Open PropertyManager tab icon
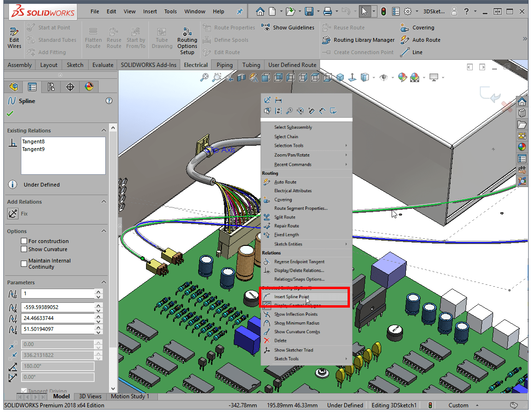Image resolution: width=532 pixels, height=413 pixels. pyautogui.click(x=32, y=87)
